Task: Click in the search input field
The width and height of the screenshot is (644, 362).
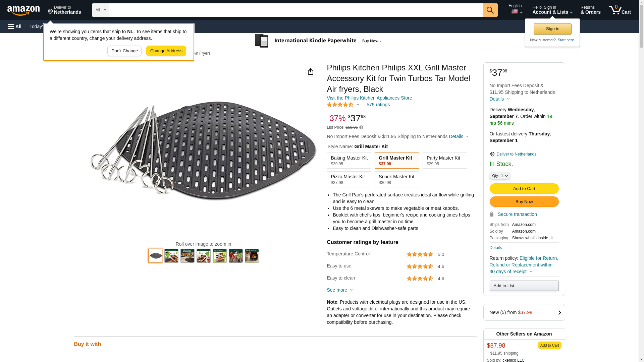Action: (x=296, y=10)
